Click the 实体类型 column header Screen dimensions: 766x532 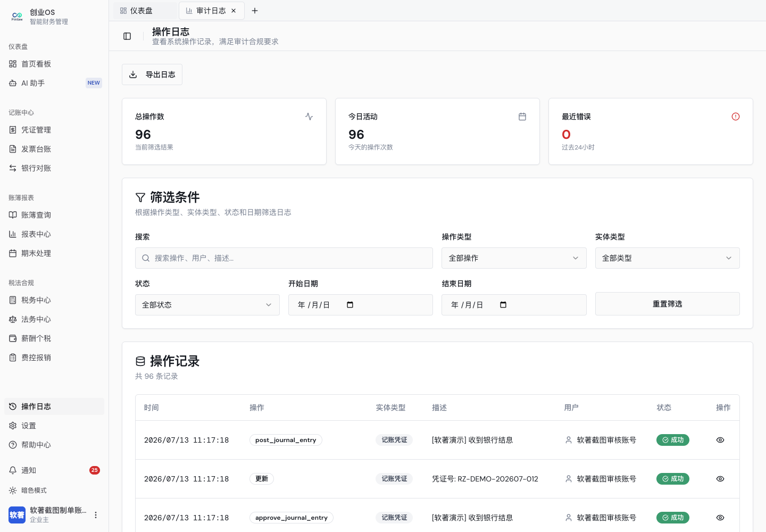click(390, 408)
